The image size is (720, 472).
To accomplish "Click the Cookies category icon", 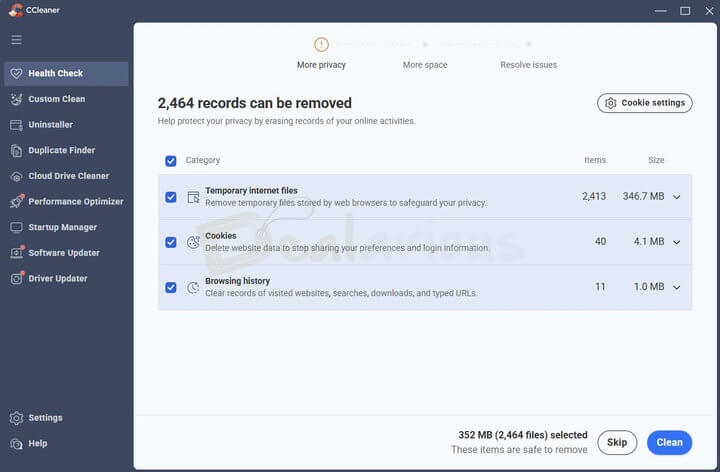I will 193,242.
